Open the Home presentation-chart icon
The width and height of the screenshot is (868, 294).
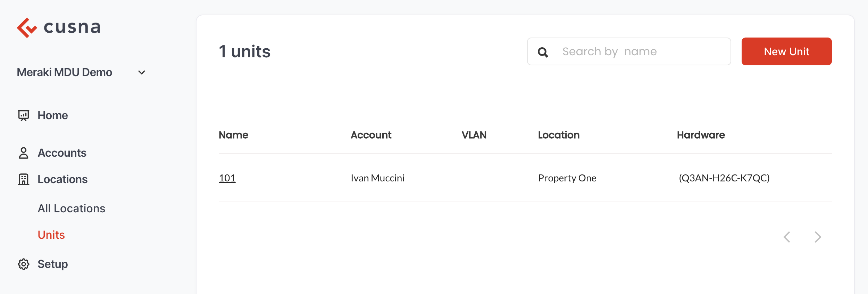point(24,115)
